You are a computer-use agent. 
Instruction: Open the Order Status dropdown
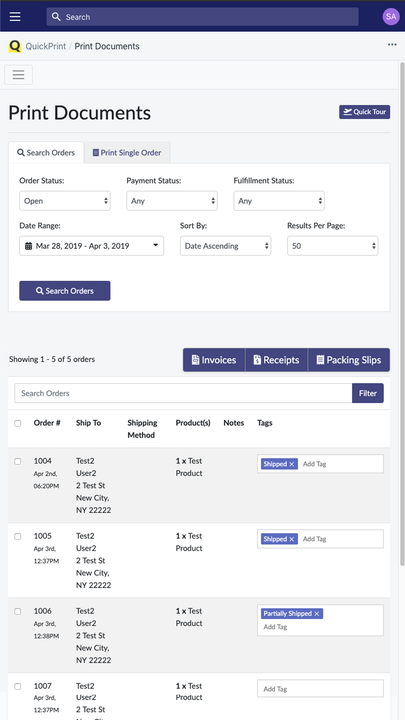65,201
